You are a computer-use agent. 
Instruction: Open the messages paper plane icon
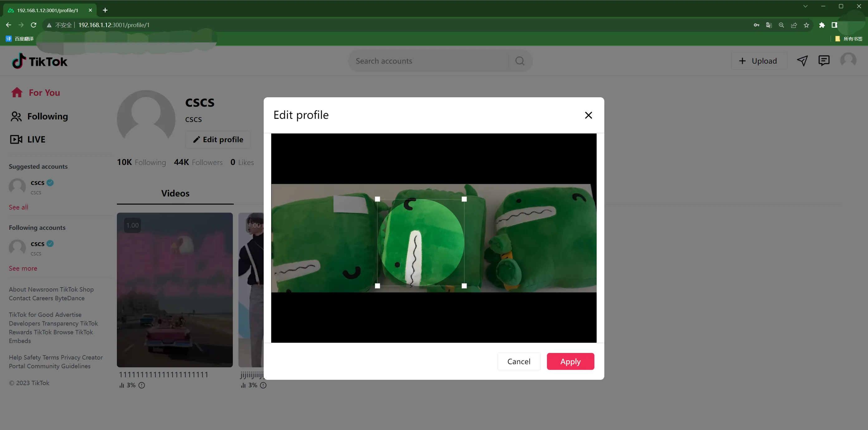[x=802, y=61]
